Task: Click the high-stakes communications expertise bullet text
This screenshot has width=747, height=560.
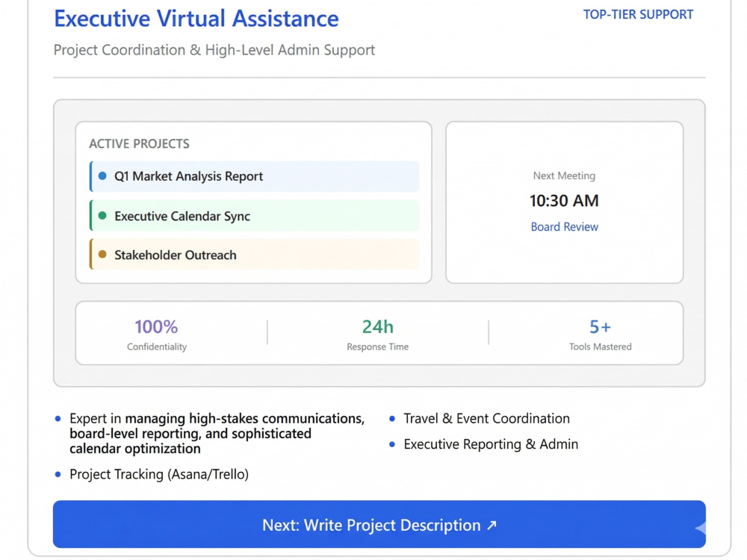Action: pos(217,433)
